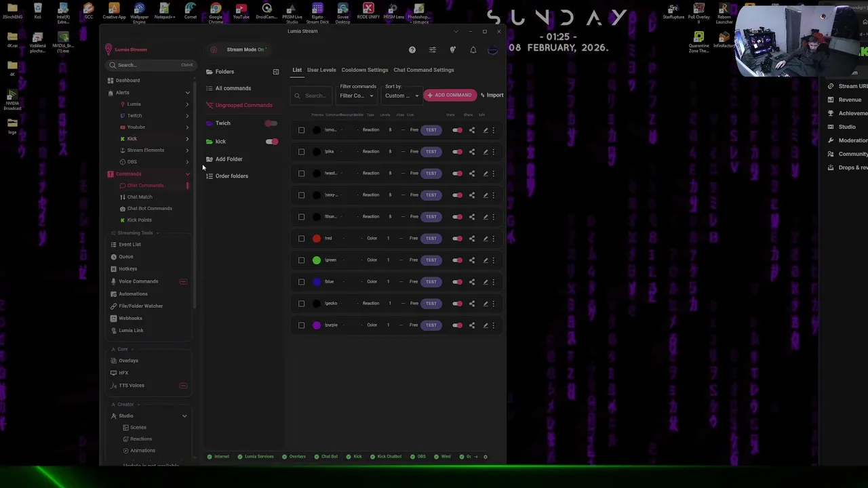
Task: Expand Lumia alerts chevron
Action: click(x=187, y=104)
